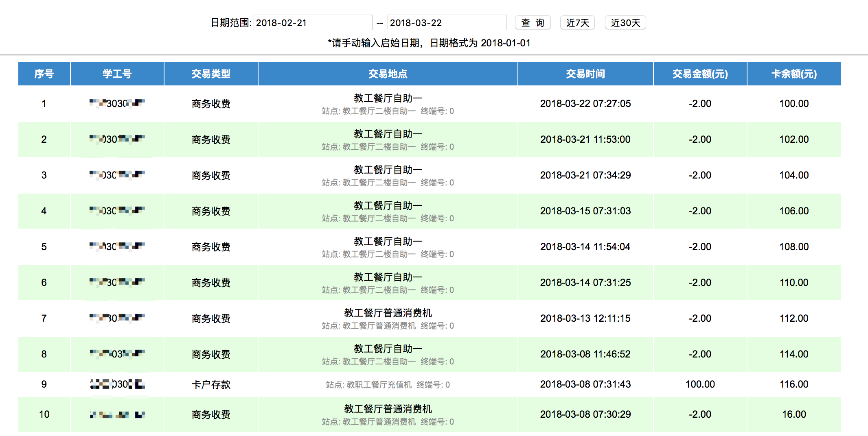Select the 近30天 quick filter button
The height and width of the screenshot is (436, 868).
pyautogui.click(x=625, y=23)
